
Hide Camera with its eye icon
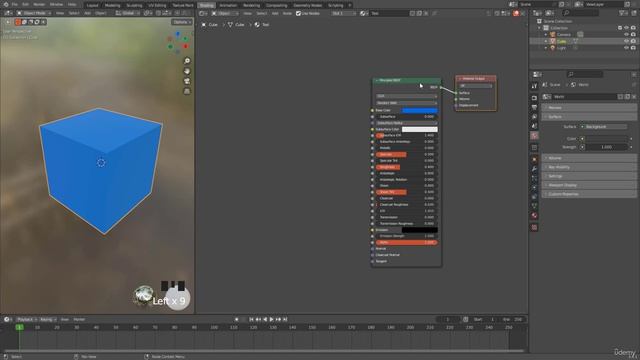pos(626,34)
